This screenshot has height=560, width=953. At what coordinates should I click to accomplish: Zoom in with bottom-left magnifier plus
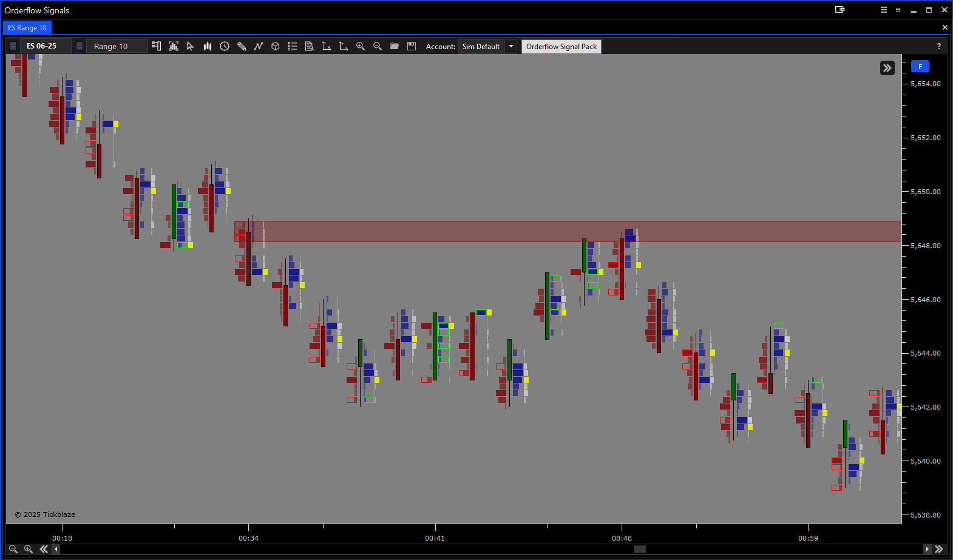tap(29, 548)
